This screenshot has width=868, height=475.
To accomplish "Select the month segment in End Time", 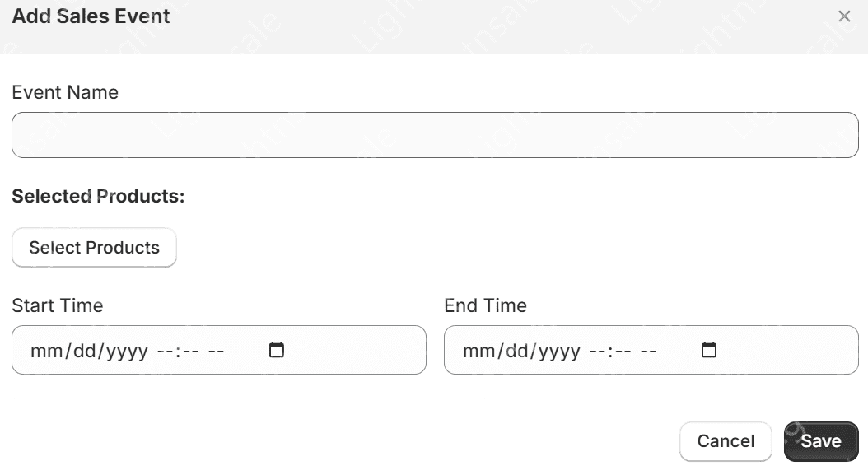I will (478, 351).
